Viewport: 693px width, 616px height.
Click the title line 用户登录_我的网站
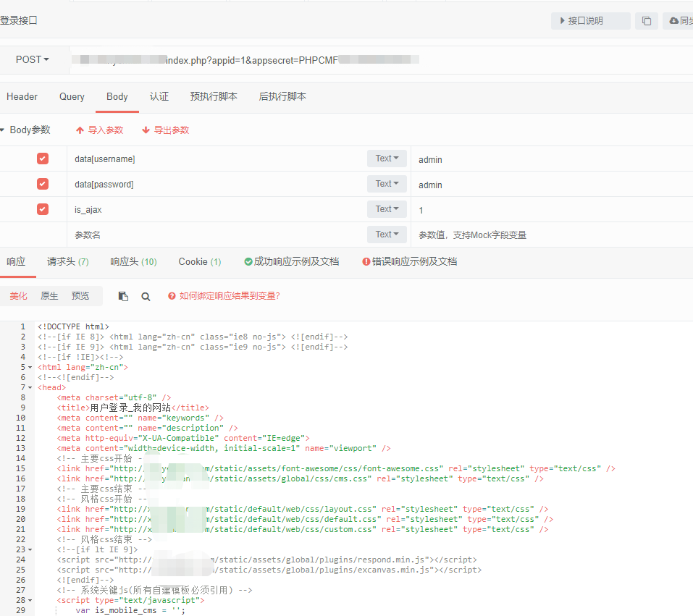[133, 408]
